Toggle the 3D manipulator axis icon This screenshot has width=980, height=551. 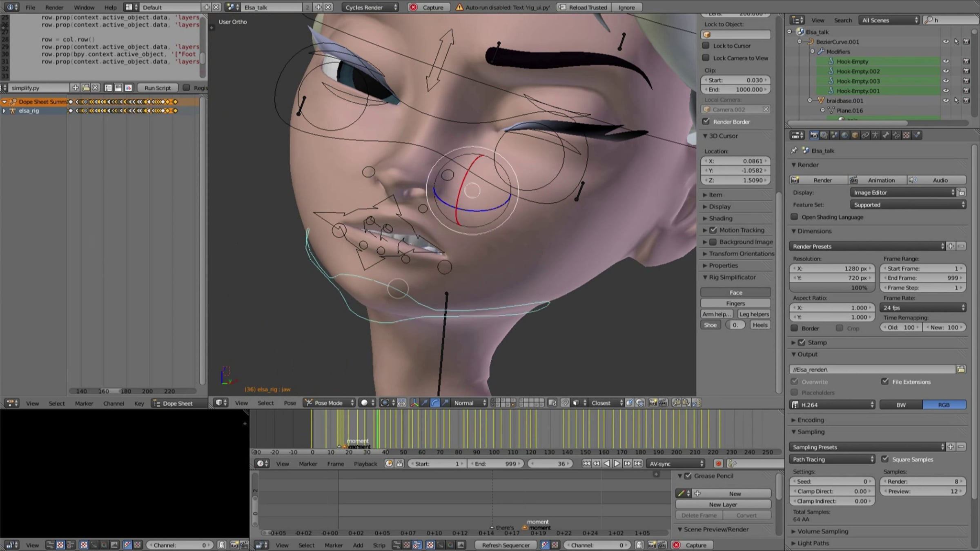(x=414, y=403)
